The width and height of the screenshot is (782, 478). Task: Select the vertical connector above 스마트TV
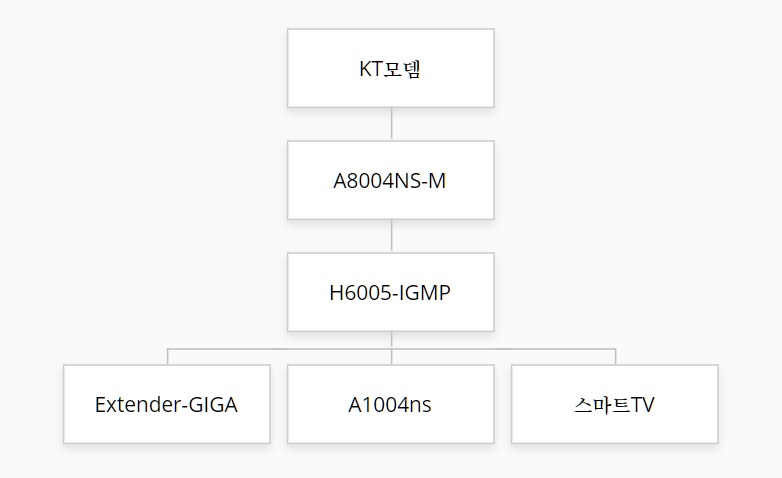click(x=615, y=357)
